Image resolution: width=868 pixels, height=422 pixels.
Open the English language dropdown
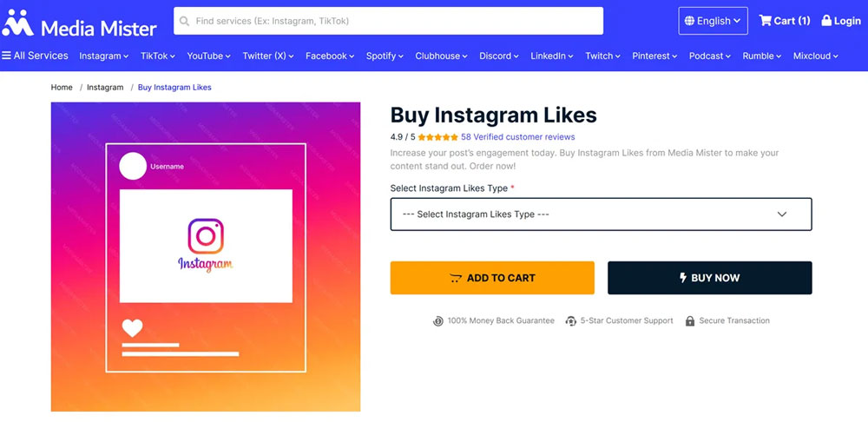point(713,21)
